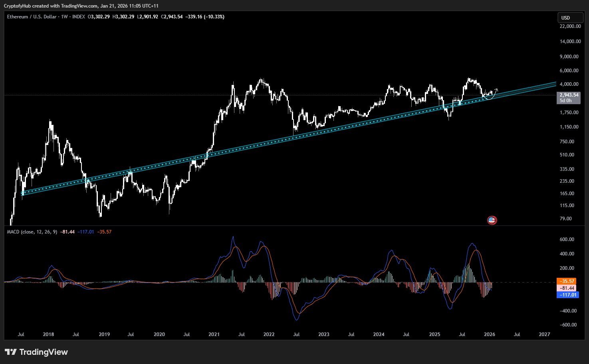
Task: Click the 600.00 label on the MACD scale
Action: pyautogui.click(x=567, y=239)
